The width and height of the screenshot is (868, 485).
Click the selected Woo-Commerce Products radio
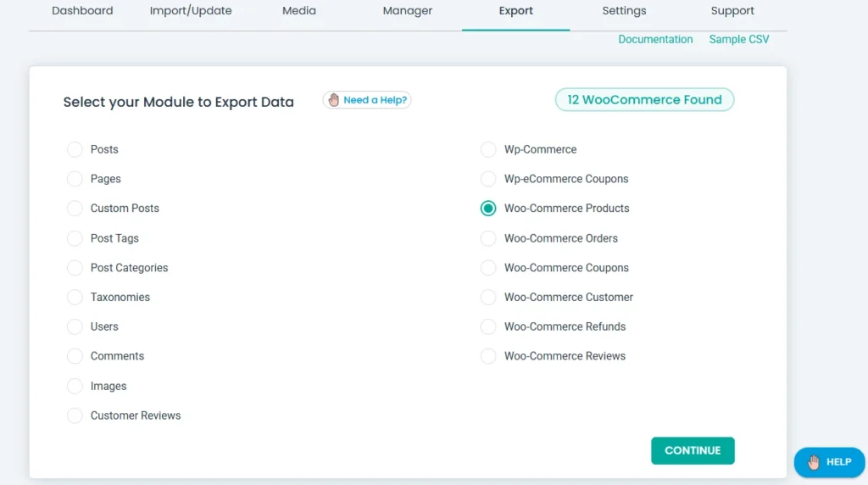pyautogui.click(x=488, y=209)
